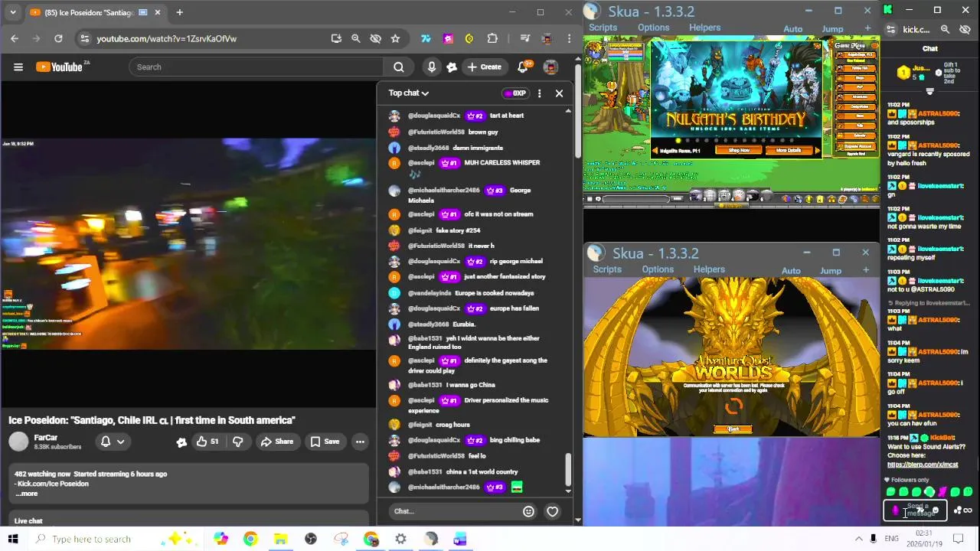Open YouTube notifications bell
The height and width of the screenshot is (551, 980).
click(x=523, y=67)
